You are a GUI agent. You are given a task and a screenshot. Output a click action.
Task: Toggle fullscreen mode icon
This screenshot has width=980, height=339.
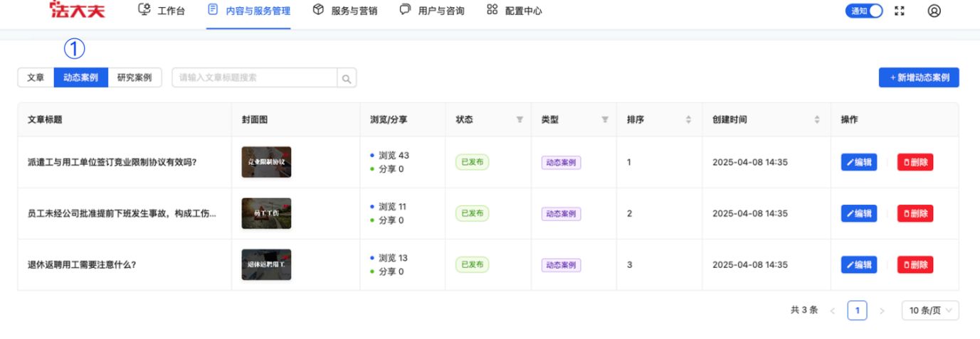tap(900, 11)
